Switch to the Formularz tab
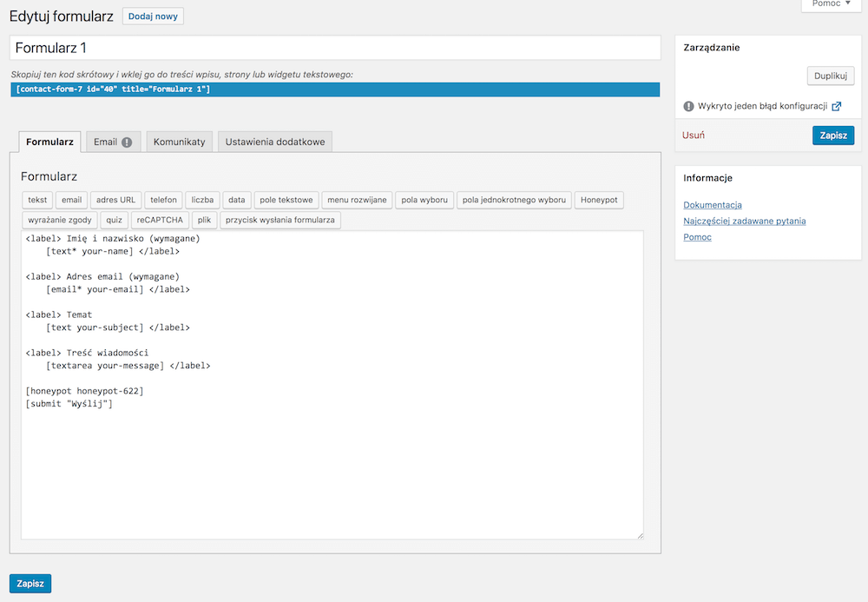 [49, 142]
